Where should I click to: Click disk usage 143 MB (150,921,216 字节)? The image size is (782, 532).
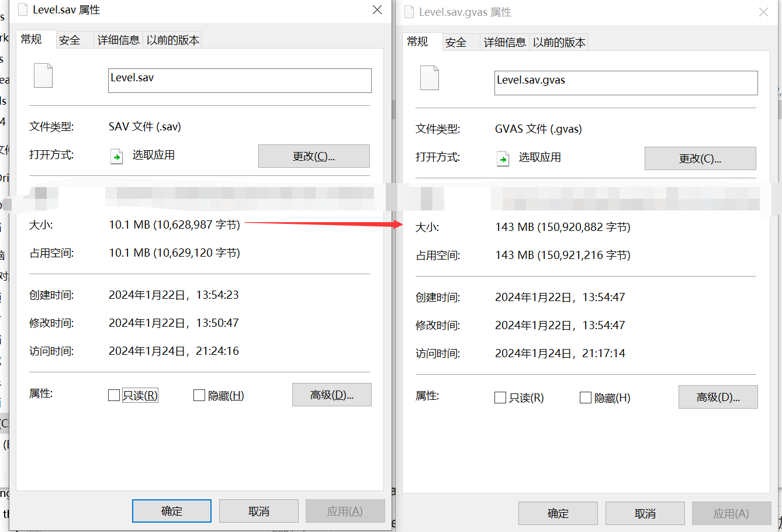(563, 255)
